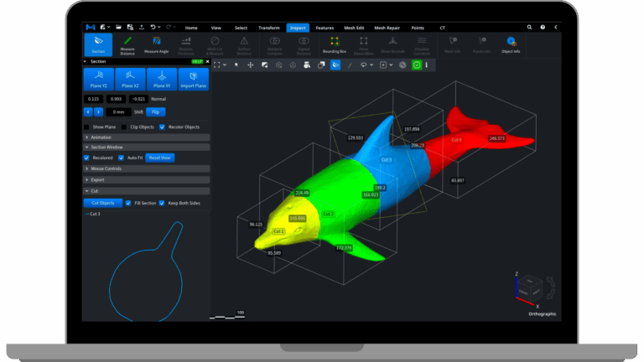This screenshot has height=362, width=644.
Task: Enable the Show Plane checkbox
Action: tap(86, 127)
